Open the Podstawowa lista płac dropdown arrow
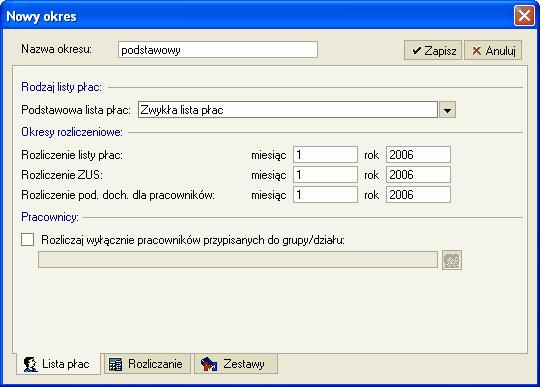The height and width of the screenshot is (387, 540). pos(447,110)
